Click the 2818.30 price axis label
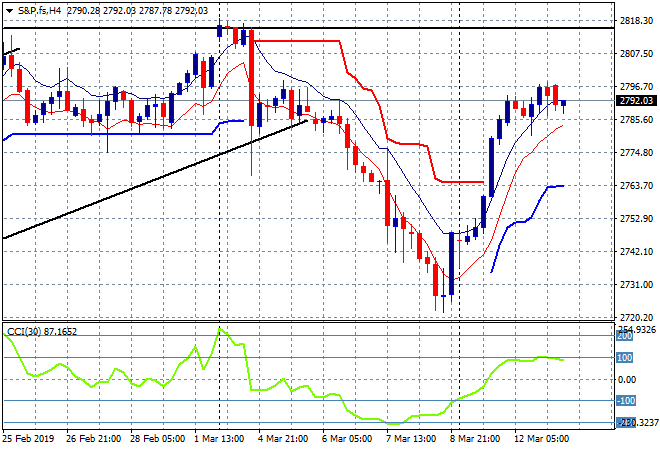The height and width of the screenshot is (450, 660). click(x=636, y=21)
